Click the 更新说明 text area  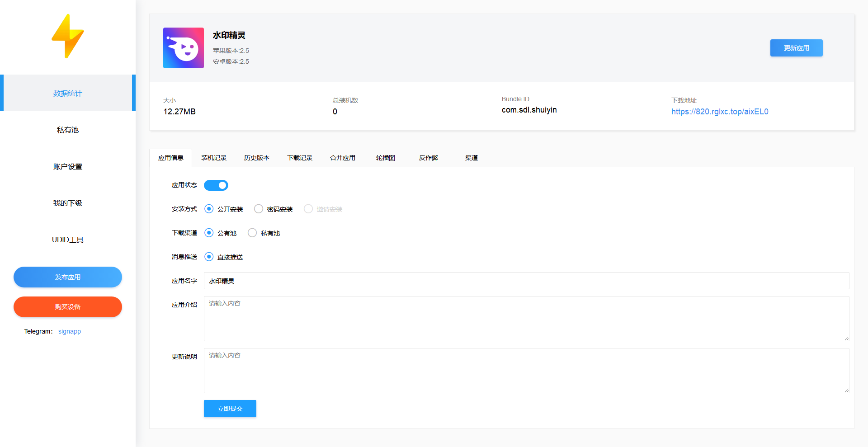pyautogui.click(x=526, y=371)
